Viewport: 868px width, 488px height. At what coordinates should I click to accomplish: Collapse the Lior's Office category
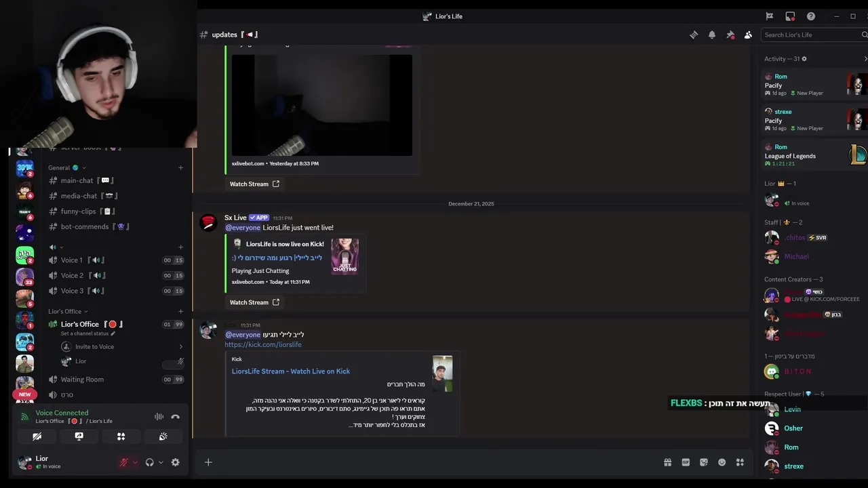pyautogui.click(x=68, y=311)
